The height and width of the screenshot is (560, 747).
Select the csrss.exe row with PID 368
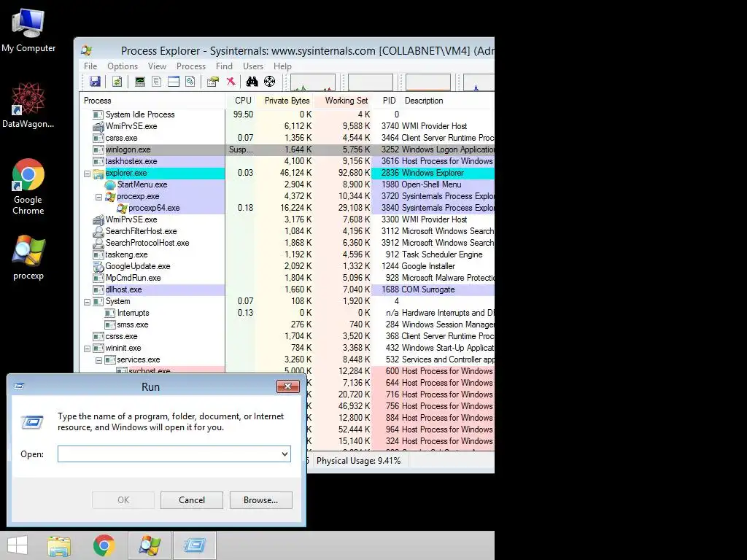click(x=287, y=336)
